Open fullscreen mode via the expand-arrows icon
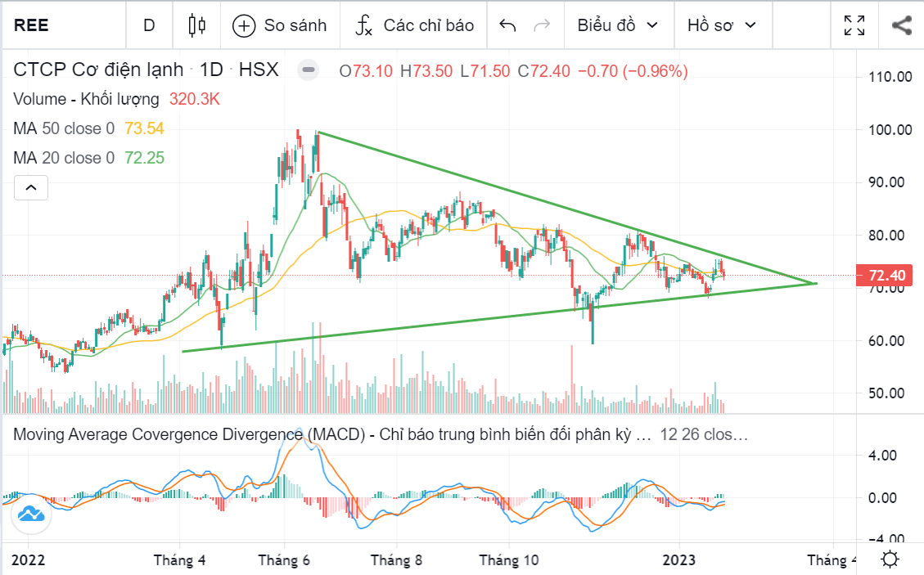The image size is (924, 575). point(854,25)
